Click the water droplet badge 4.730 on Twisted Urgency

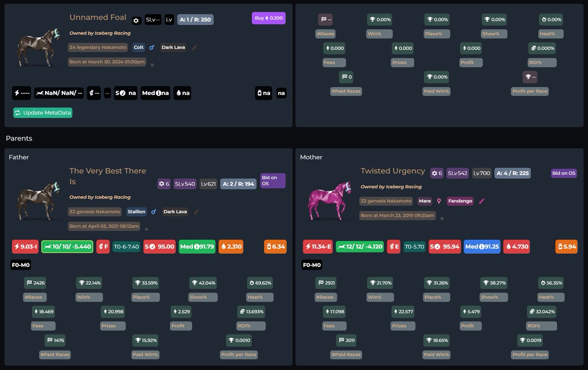pos(516,246)
